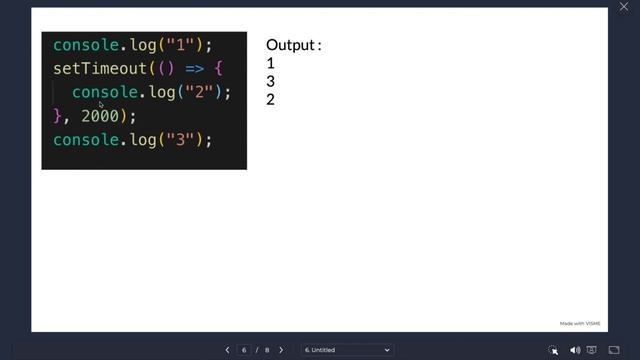Screen dimensions: 640x360
Task: Open the '6. Untitled' slide dropdown
Action: point(347,350)
